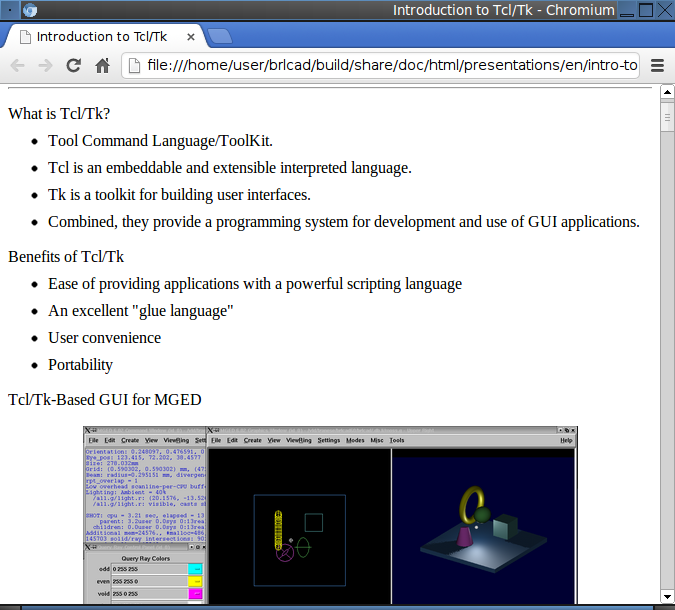Reload the Introduction to Tcl/Tk page

click(73, 66)
